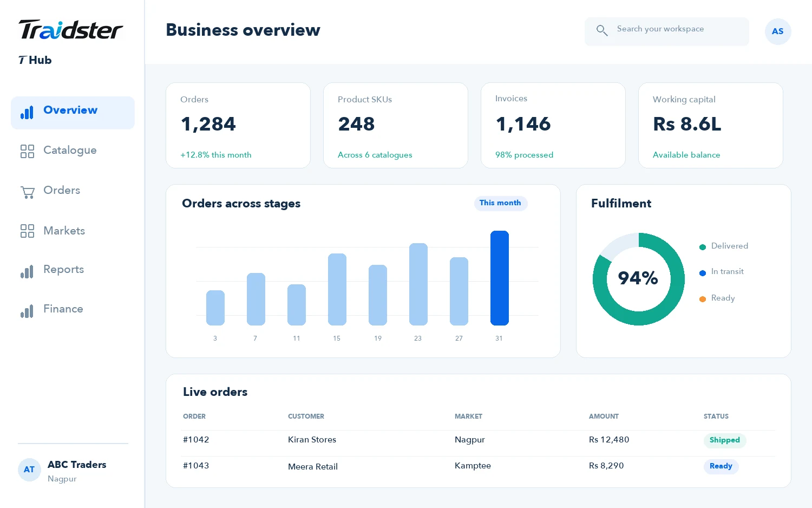Click the STATUS column header
This screenshot has height=508, width=812.
coord(716,416)
